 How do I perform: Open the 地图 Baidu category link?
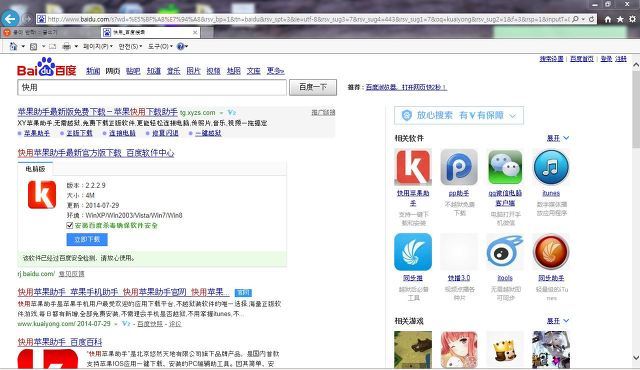click(x=233, y=71)
